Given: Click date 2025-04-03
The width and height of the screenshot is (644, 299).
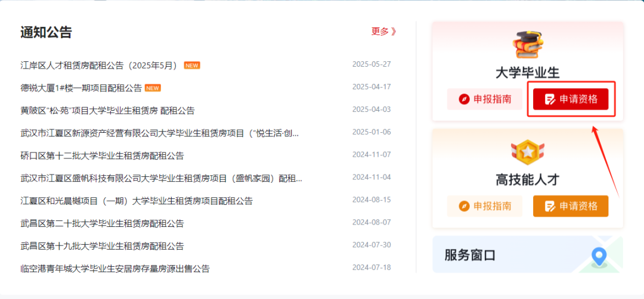Looking at the screenshot, I should 371,110.
